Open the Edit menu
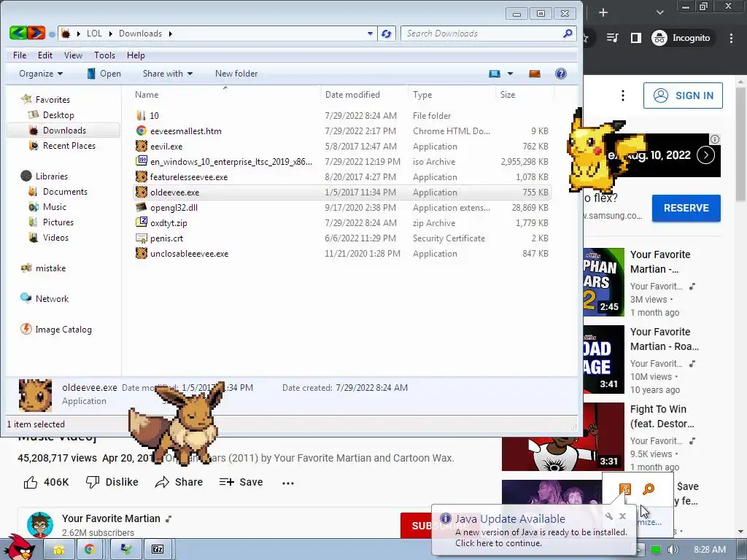This screenshot has width=747, height=560. (45, 55)
